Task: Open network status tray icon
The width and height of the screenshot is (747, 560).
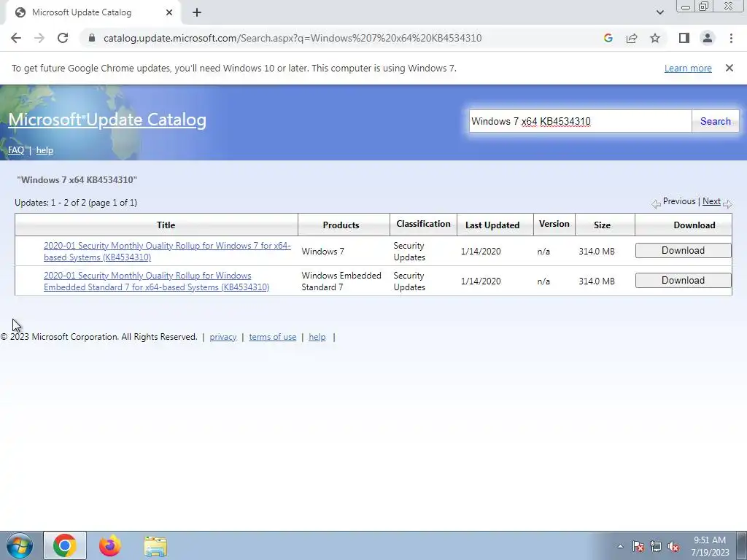Action: (656, 546)
